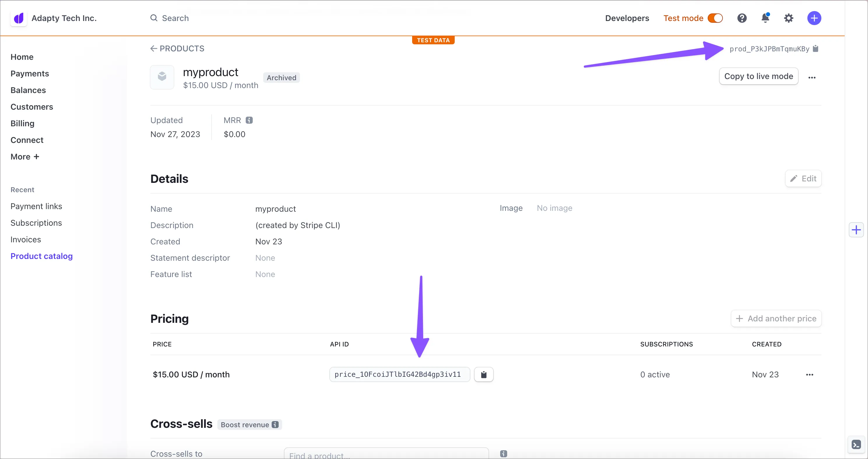Go to Payments in the sidebar
The width and height of the screenshot is (868, 459).
coord(30,73)
